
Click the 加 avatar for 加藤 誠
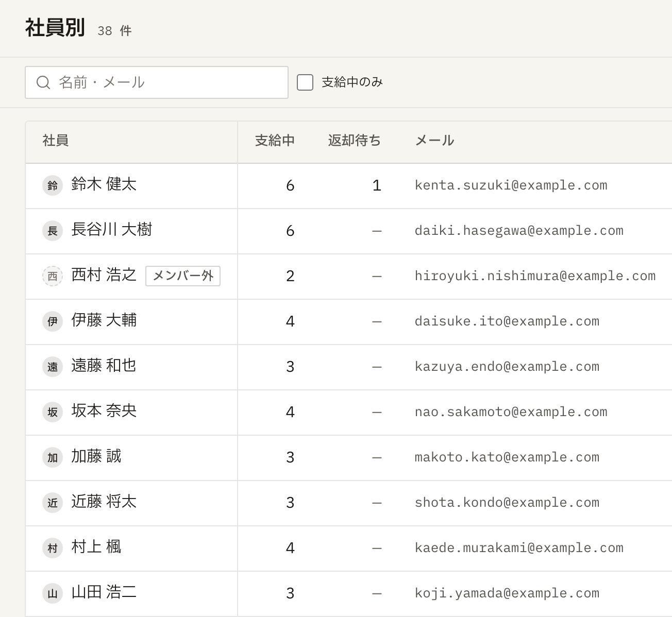pos(53,457)
